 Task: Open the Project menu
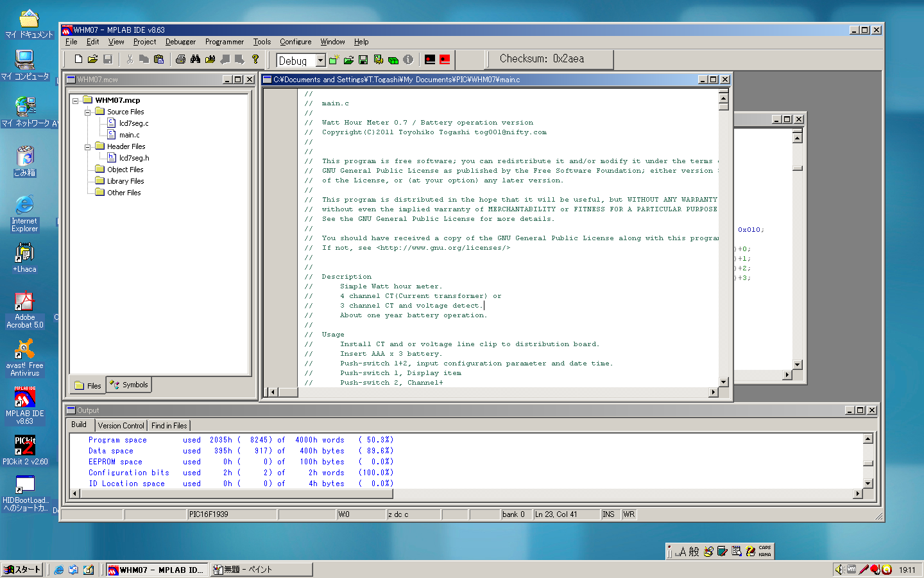click(x=144, y=42)
